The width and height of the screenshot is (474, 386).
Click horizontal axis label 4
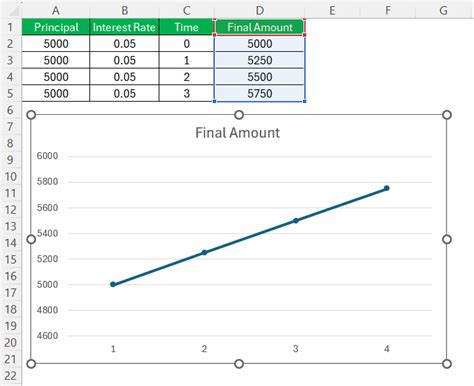pyautogui.click(x=387, y=349)
